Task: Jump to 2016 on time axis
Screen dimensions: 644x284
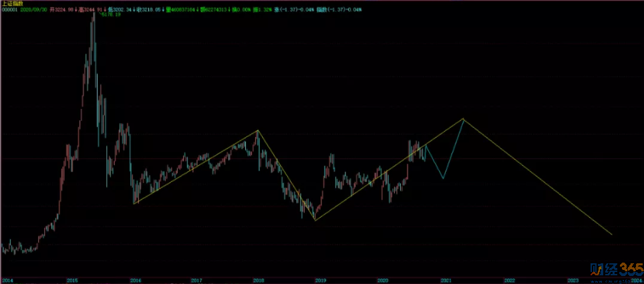Action: pos(136,279)
